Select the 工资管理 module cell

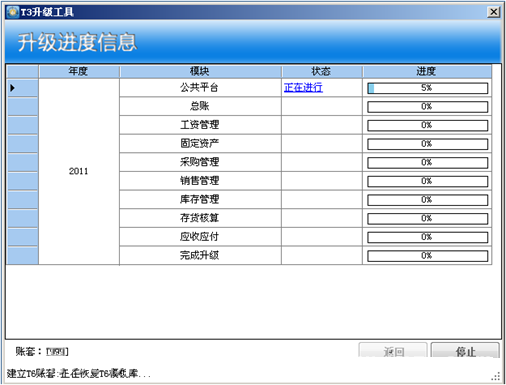pos(200,125)
